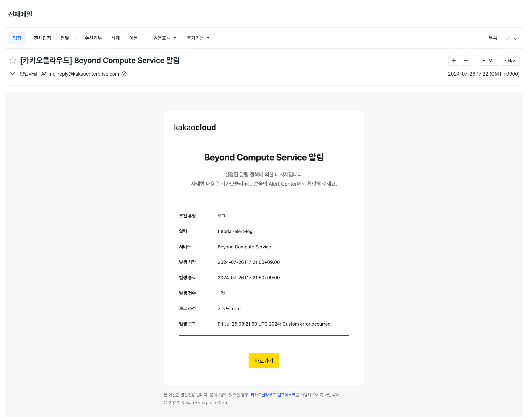Open the 읽음표시 dropdown
532x417 pixels.
pyautogui.click(x=164, y=38)
